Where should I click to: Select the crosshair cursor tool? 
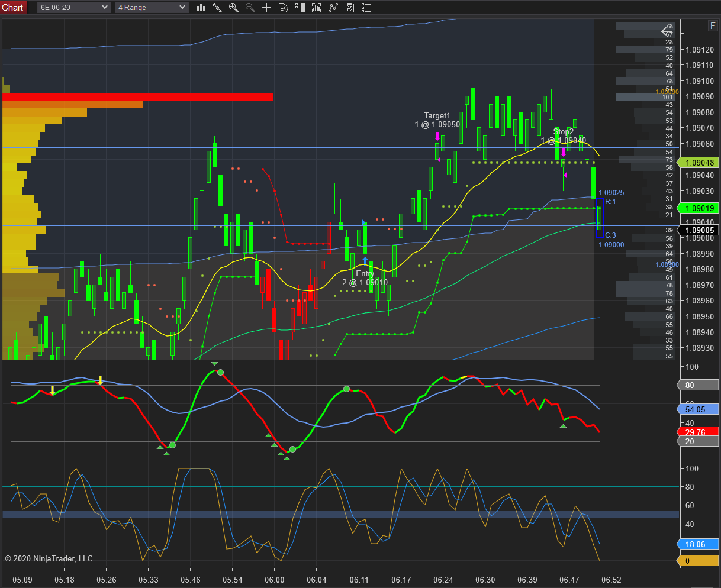[x=267, y=8]
